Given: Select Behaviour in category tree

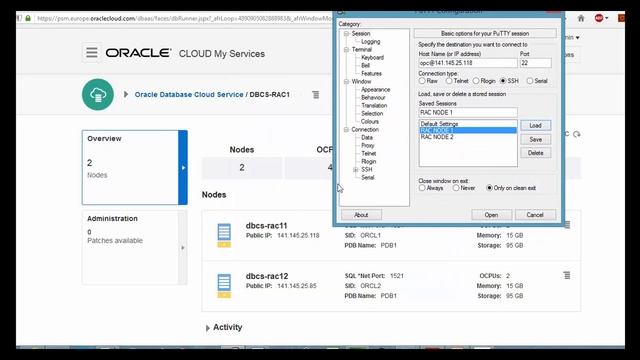Looking at the screenshot, I should 373,98.
